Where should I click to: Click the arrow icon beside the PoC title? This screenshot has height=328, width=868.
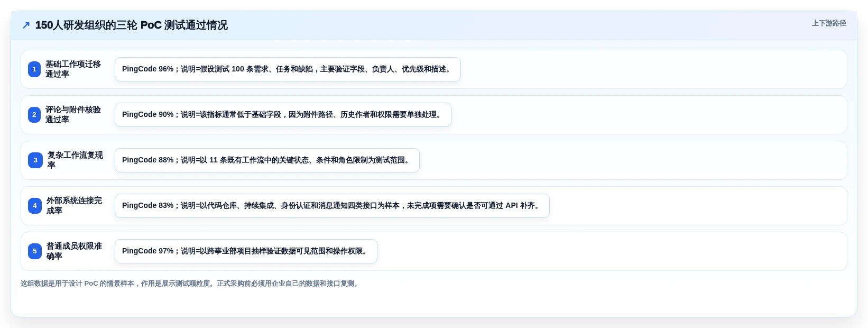tap(26, 25)
